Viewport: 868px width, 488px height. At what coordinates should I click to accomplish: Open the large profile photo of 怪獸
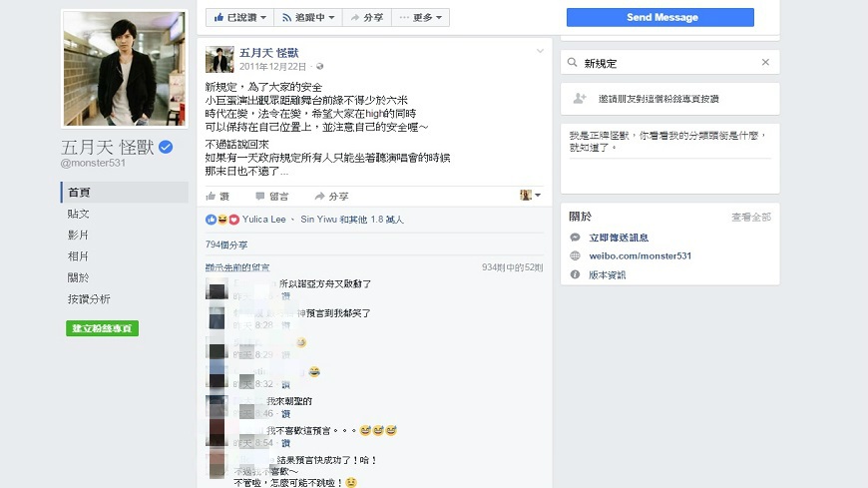125,69
